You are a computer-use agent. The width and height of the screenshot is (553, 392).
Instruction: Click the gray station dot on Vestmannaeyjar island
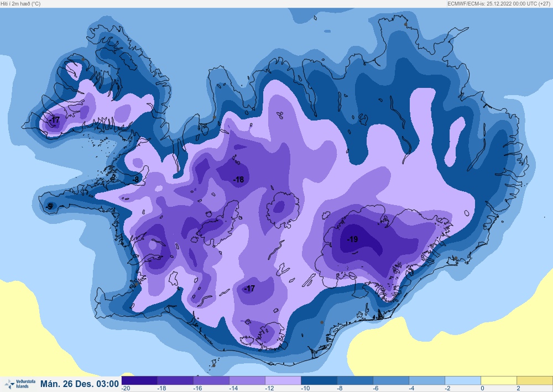point(213,365)
